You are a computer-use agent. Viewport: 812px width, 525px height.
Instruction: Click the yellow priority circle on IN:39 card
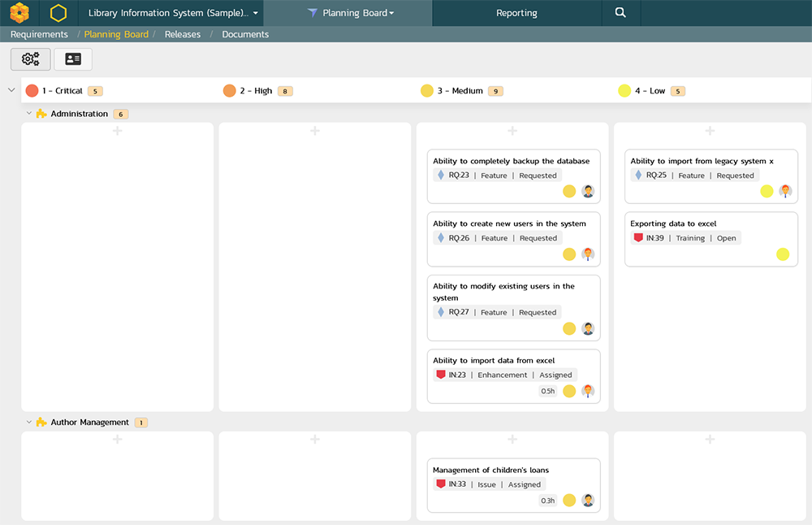782,254
